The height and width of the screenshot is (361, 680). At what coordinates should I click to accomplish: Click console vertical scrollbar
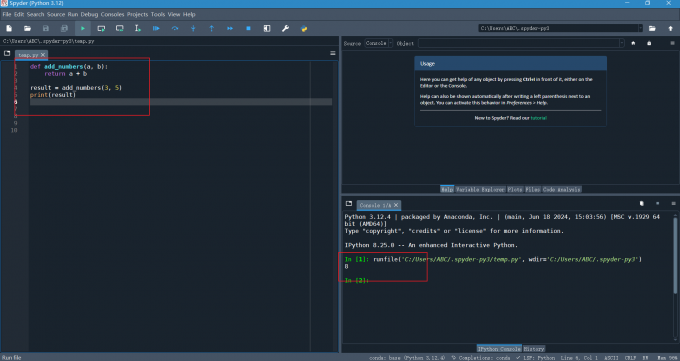click(x=675, y=256)
